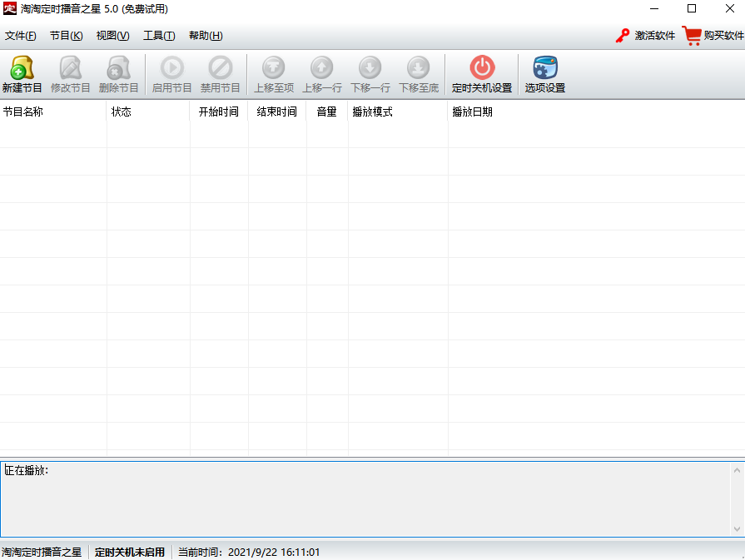The height and width of the screenshot is (560, 745).
Task: Click the 激活软件 activate software link
Action: click(x=645, y=36)
